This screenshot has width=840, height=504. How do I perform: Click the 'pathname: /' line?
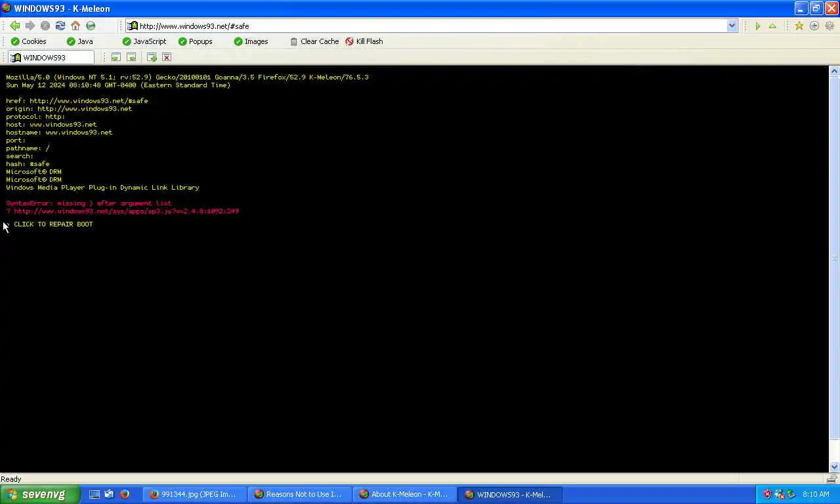click(28, 148)
